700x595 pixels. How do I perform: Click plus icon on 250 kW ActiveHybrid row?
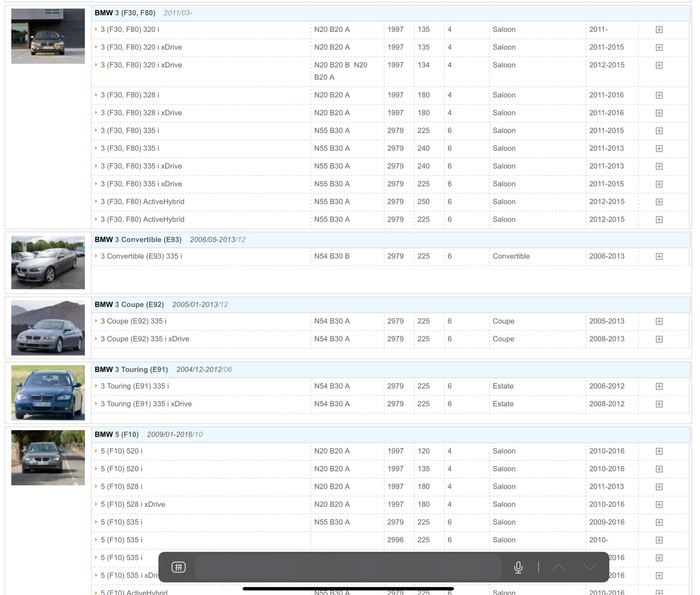[x=659, y=202]
